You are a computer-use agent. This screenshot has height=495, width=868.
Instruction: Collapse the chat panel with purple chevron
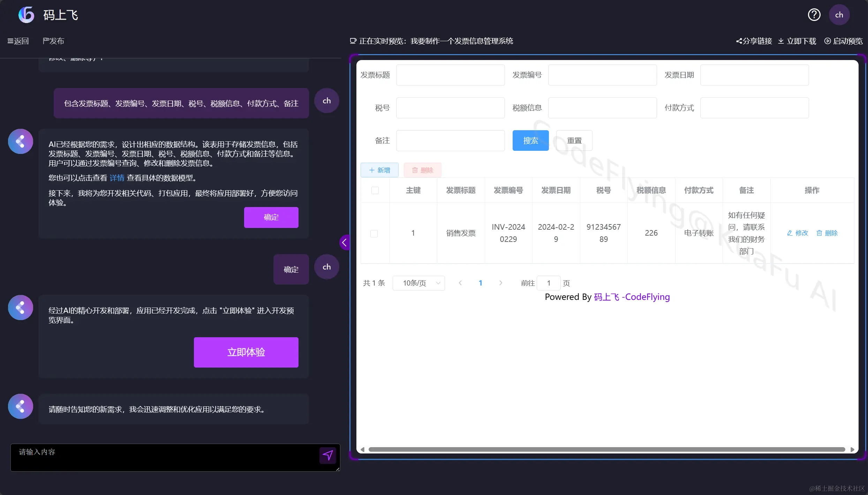(345, 242)
